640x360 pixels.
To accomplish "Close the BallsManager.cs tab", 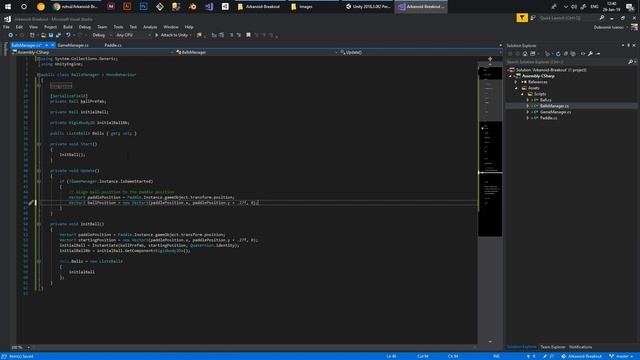I will point(53,45).
